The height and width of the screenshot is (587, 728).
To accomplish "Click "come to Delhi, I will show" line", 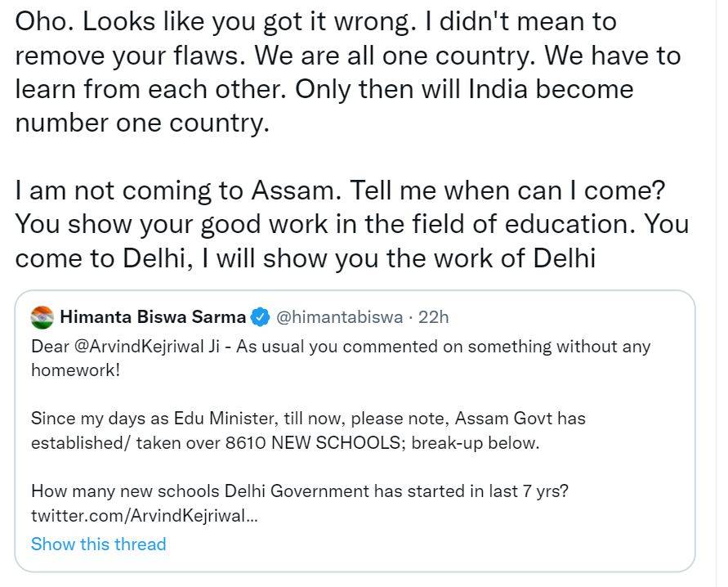I will click(x=163, y=258).
